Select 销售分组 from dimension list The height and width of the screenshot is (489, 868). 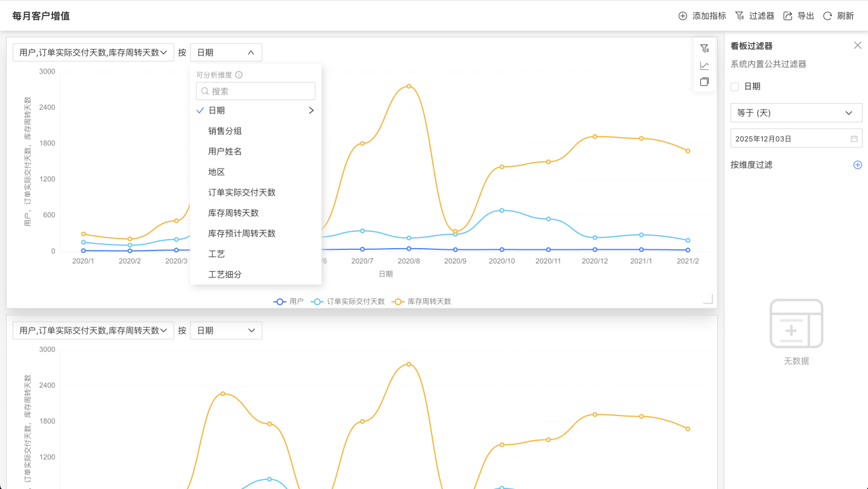(x=225, y=131)
